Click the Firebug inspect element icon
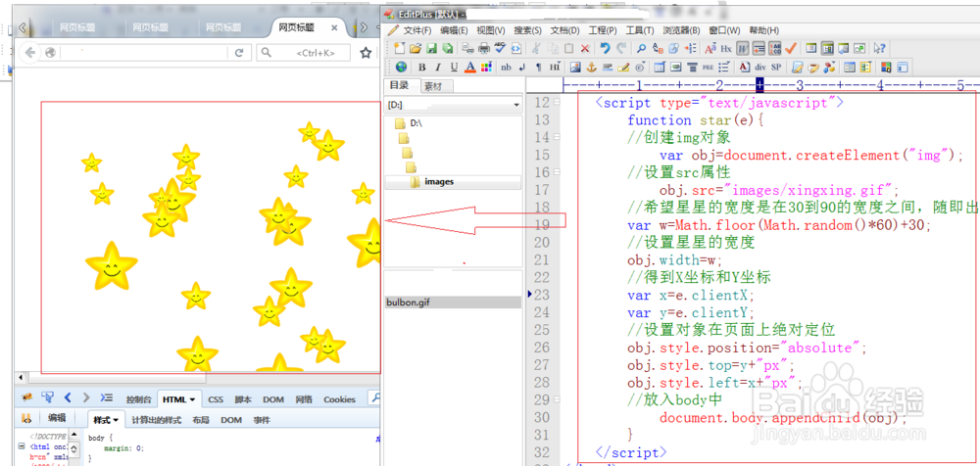The height and width of the screenshot is (466, 980). [x=47, y=396]
